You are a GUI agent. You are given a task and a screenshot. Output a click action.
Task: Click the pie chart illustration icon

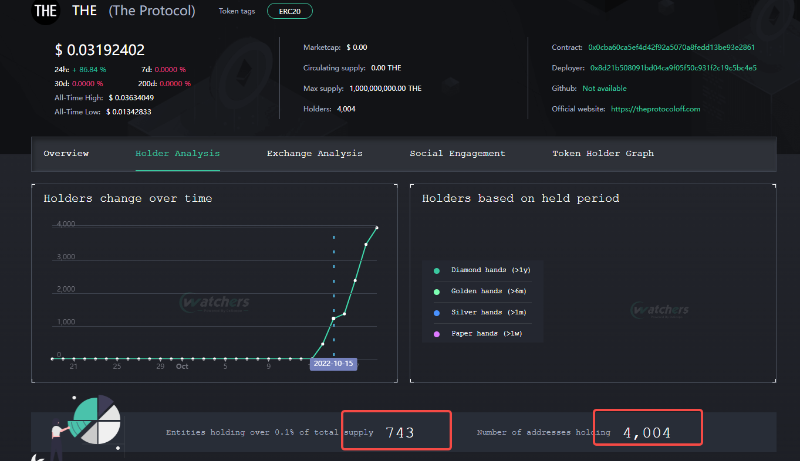tap(97, 419)
